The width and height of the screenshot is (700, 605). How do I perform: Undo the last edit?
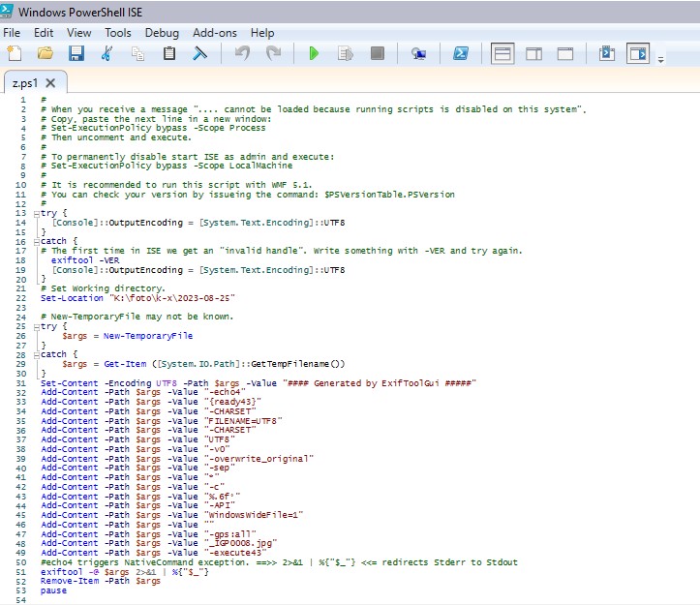[242, 53]
